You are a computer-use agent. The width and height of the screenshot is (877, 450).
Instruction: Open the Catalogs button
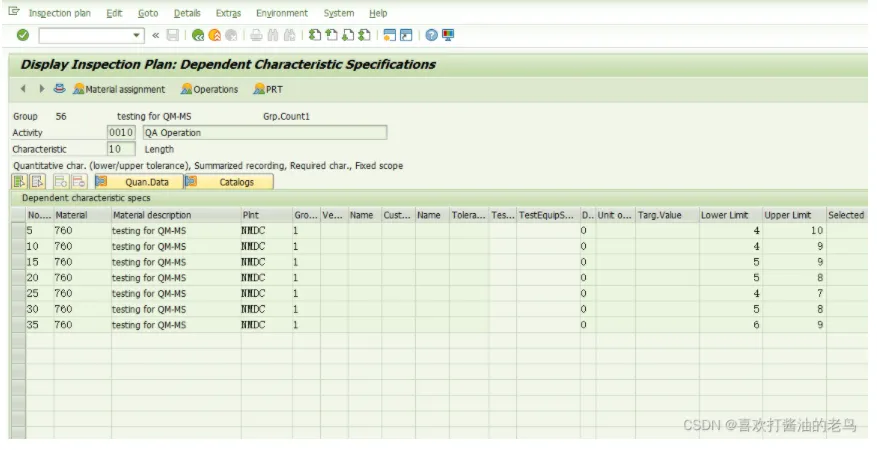[x=229, y=182]
